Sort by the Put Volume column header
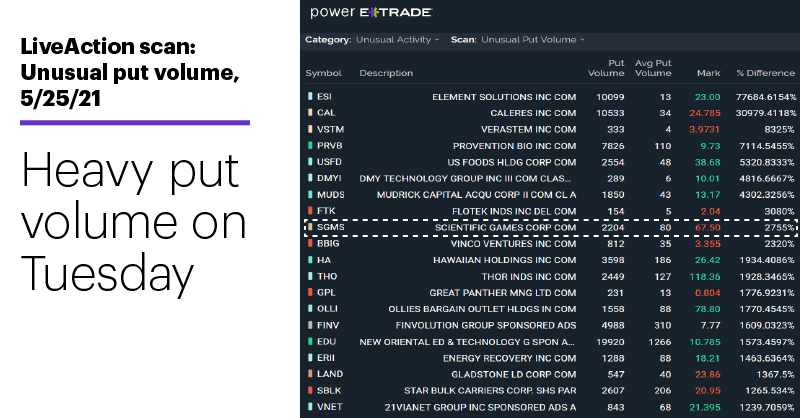 606,68
